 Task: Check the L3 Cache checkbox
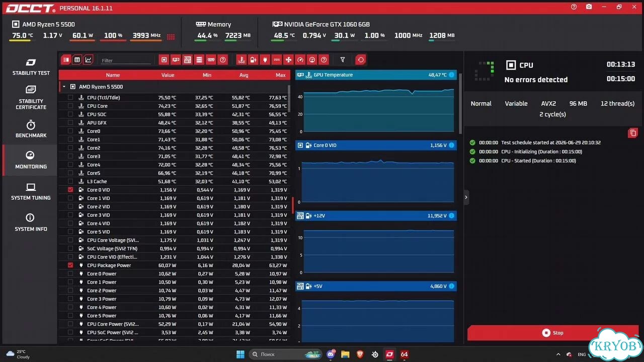coord(70,181)
